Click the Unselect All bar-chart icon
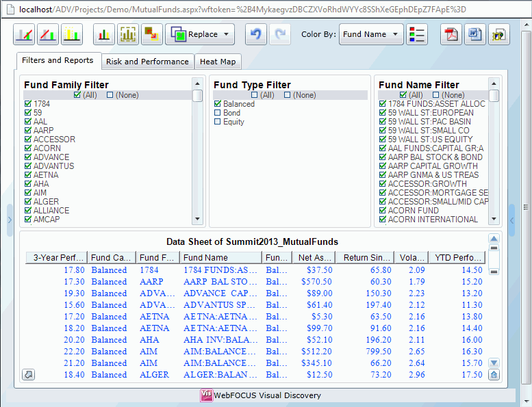 (x=104, y=34)
